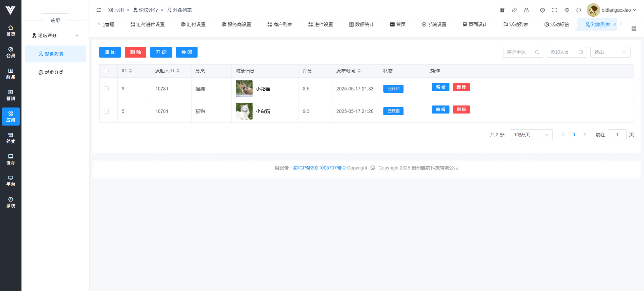Open 对象分类 in the side menu
Viewport: 644px width, 291px height.
click(54, 72)
